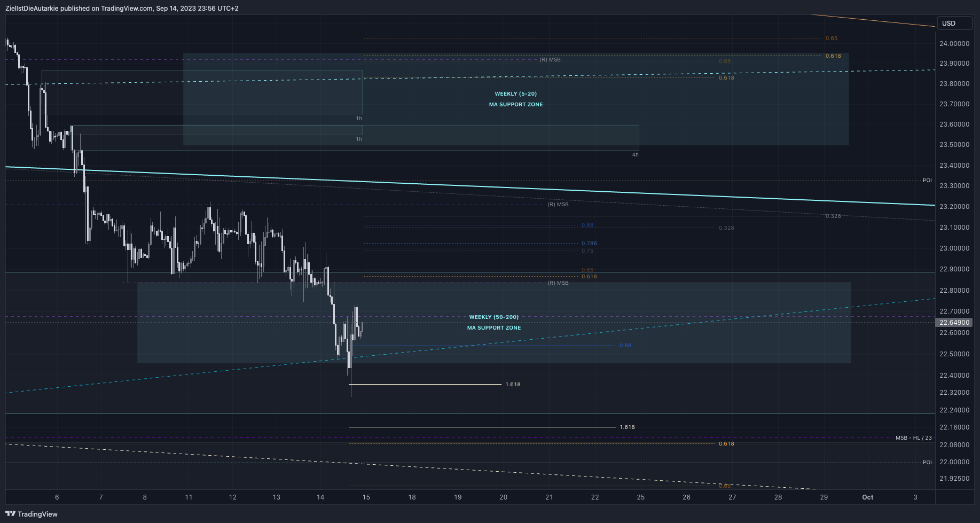Screen dimensions: 980x523
Task: Click the 23.90000 price axis label
Action: (954, 64)
